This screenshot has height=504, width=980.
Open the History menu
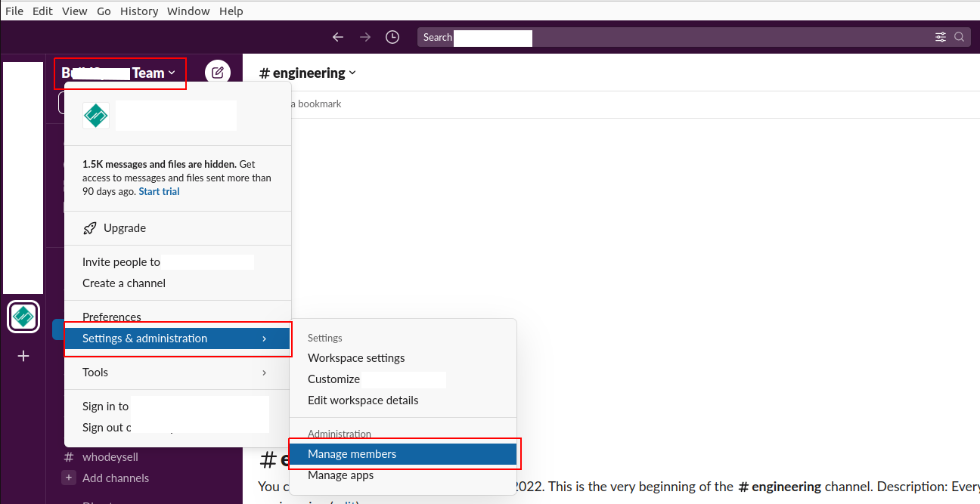[139, 11]
